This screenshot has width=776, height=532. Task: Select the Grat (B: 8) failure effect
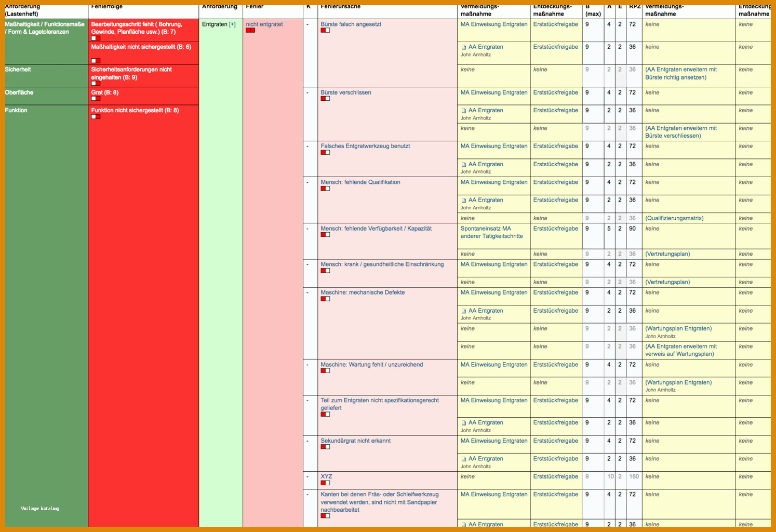pos(143,96)
